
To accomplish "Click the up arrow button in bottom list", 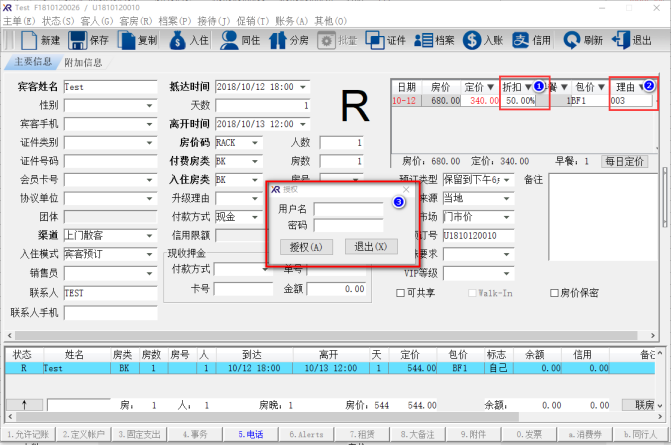I will tap(24, 404).
